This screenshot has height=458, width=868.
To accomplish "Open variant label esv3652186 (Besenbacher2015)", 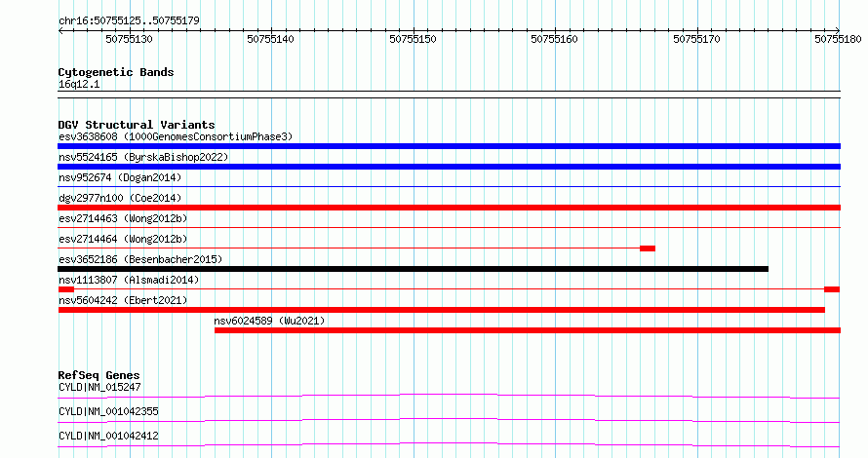I will point(140,259).
